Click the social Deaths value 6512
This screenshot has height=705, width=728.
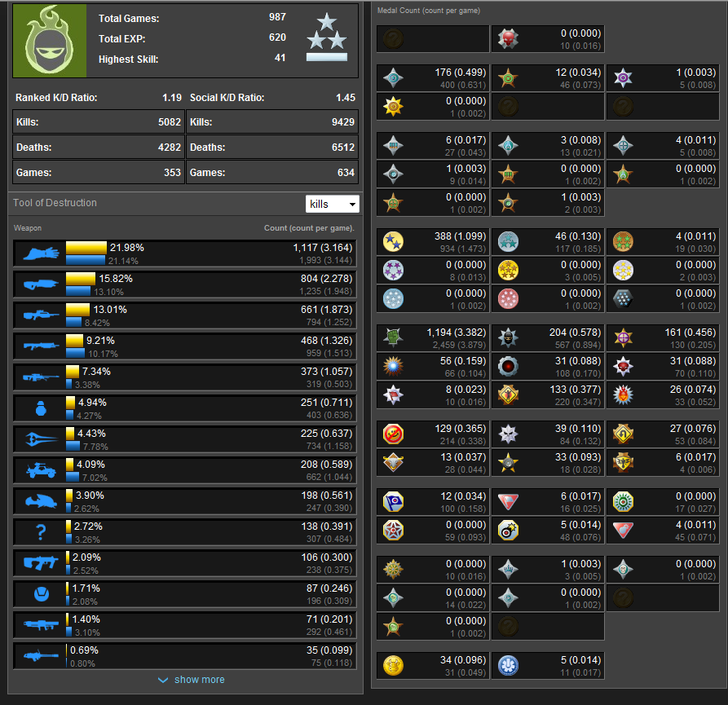point(343,148)
